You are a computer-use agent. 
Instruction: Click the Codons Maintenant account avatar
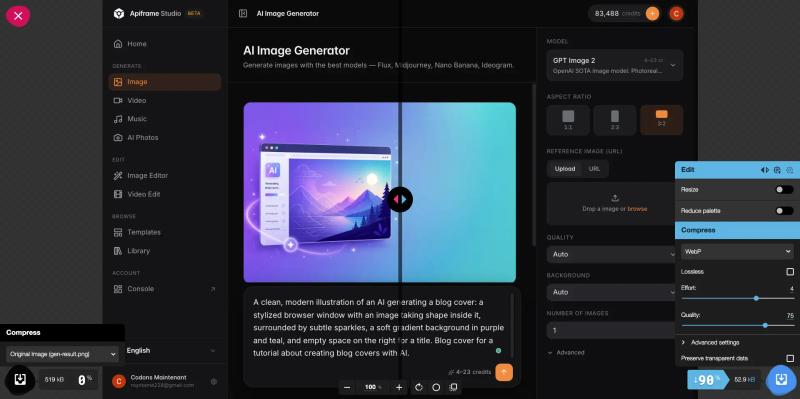[x=118, y=381]
